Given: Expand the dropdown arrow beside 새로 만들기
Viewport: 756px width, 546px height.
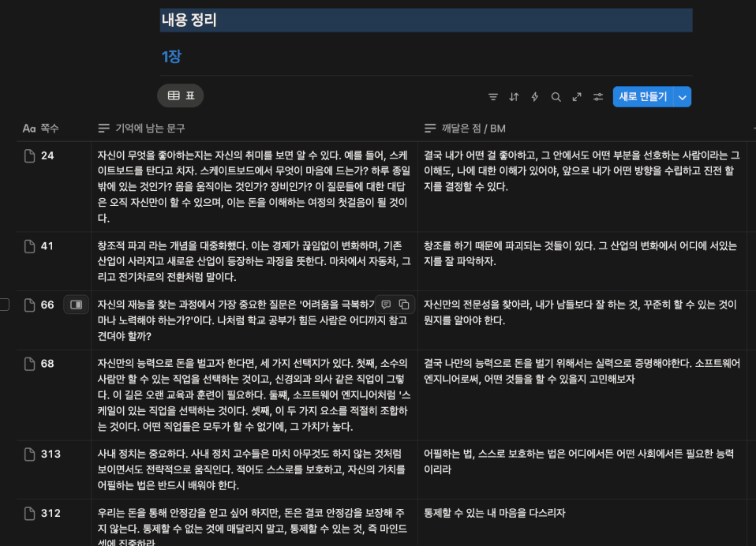Looking at the screenshot, I should [683, 97].
